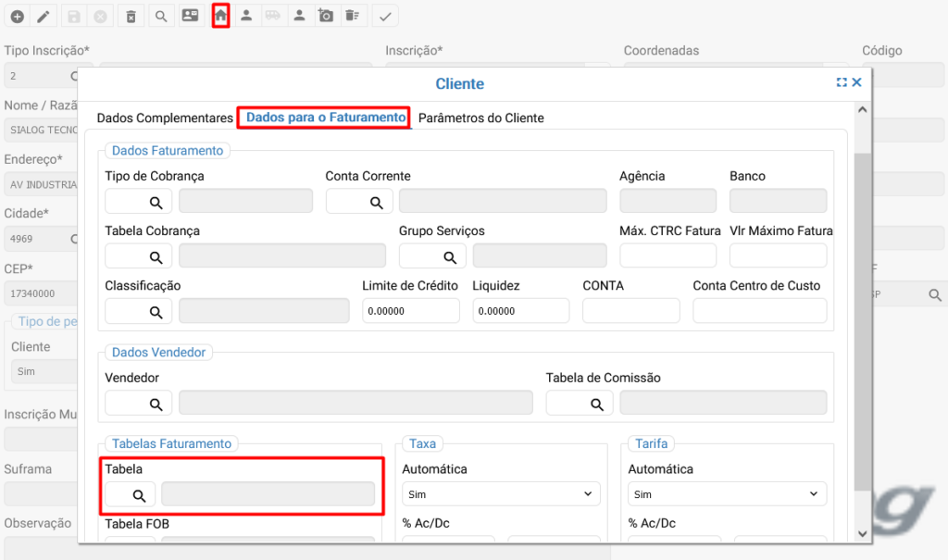Click the checkmark confirm icon in toolbar

pyautogui.click(x=386, y=16)
